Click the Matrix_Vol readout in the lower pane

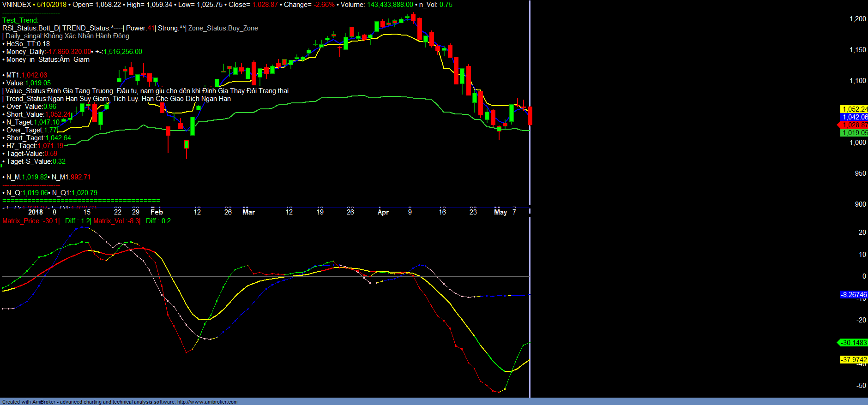click(x=116, y=221)
